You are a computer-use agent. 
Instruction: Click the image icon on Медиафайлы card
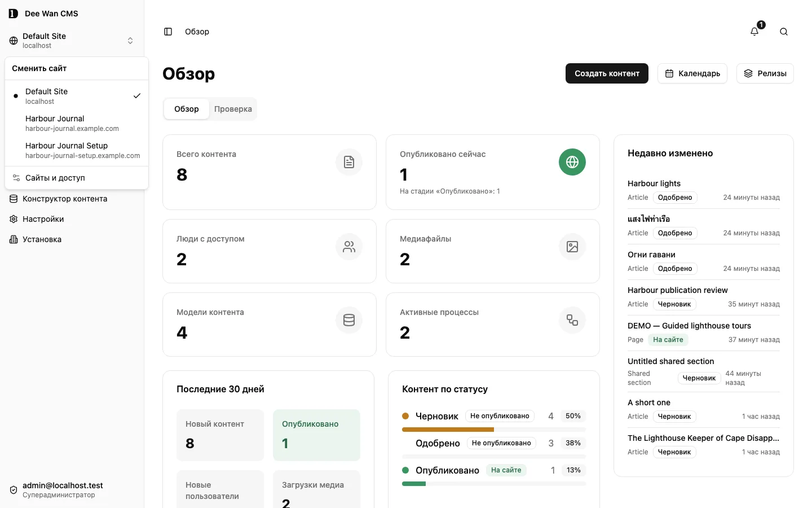coord(572,247)
